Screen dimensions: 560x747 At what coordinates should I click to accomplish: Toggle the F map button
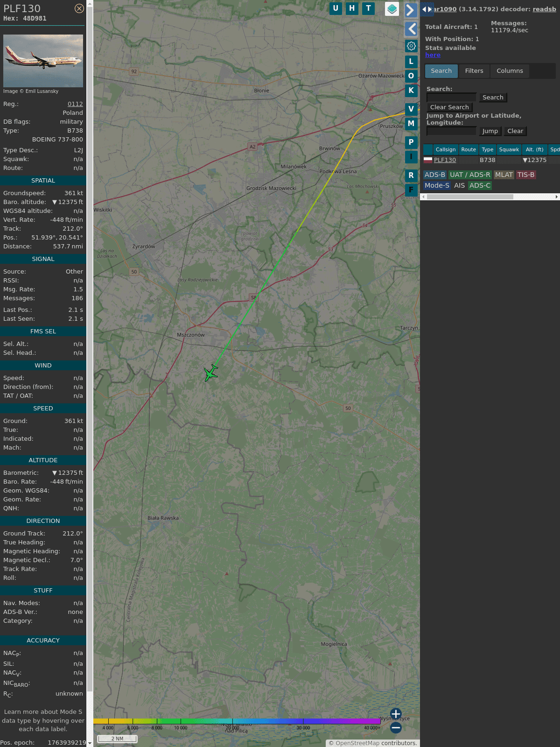click(411, 190)
